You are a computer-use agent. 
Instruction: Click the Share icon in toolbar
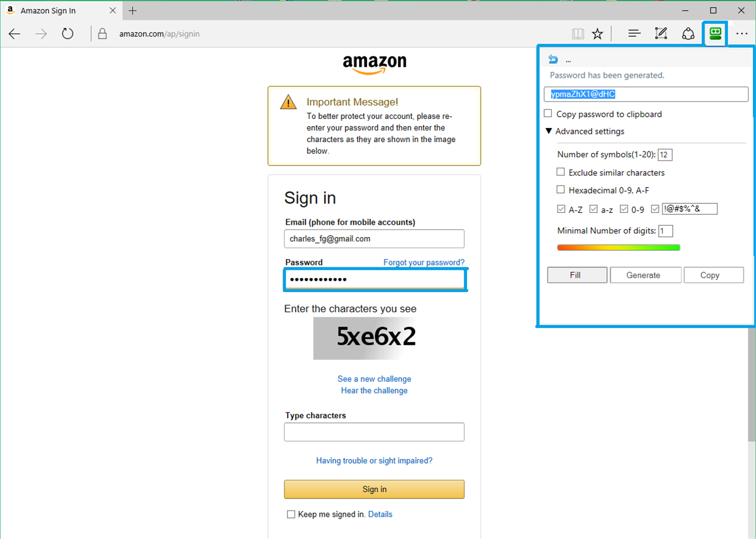[x=688, y=34]
